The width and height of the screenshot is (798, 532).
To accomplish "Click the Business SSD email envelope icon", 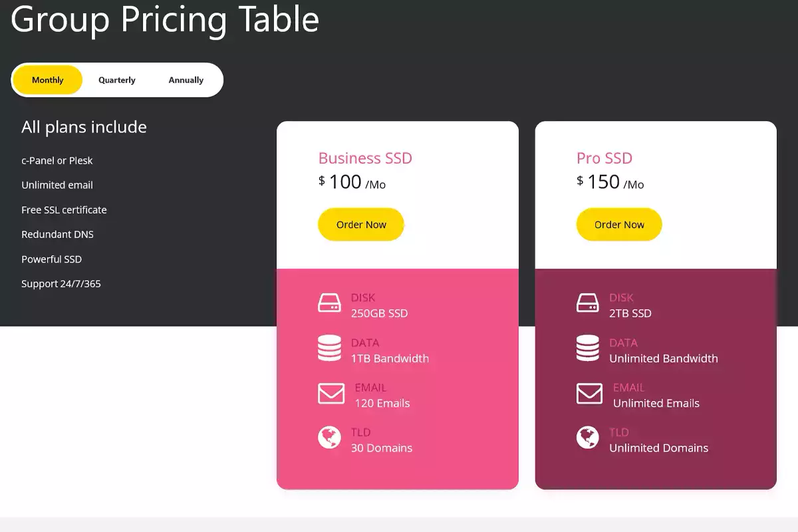I will coord(331,394).
